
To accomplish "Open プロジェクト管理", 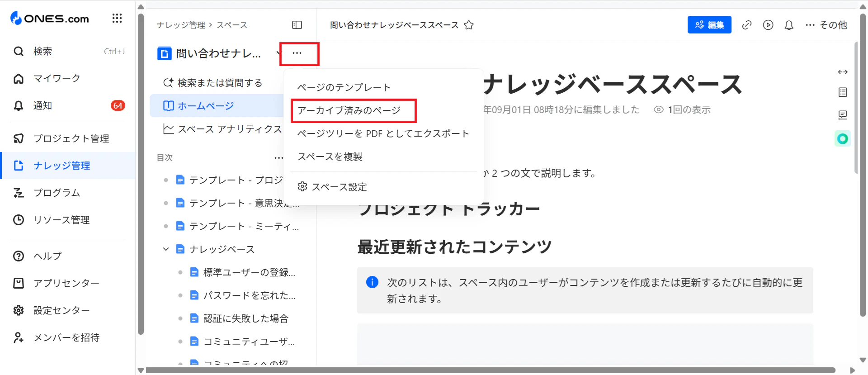I will (68, 138).
